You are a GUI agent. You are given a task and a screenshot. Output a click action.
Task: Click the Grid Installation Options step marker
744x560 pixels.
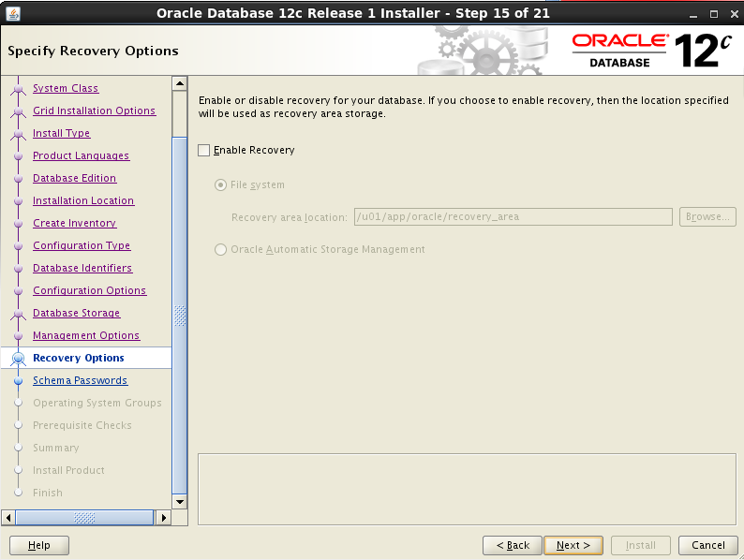click(x=18, y=111)
